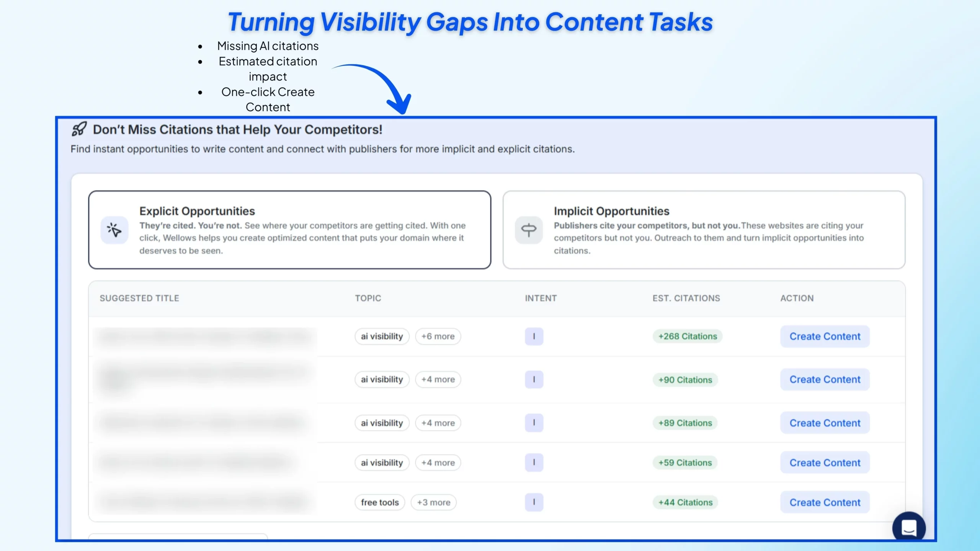
Task: Expand the '+3 more' chip beside free tools
Action: coord(433,502)
